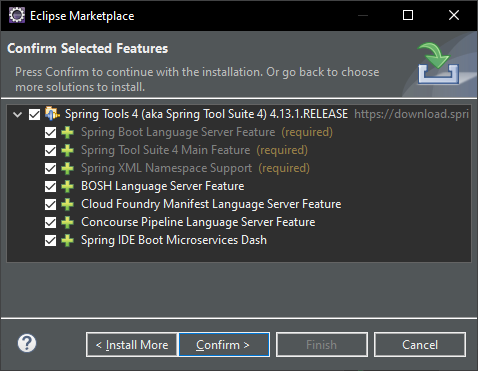The image size is (478, 371).
Task: Click the plus icon beside Spring Boot Language Server Feature
Action: pyautogui.click(x=67, y=132)
